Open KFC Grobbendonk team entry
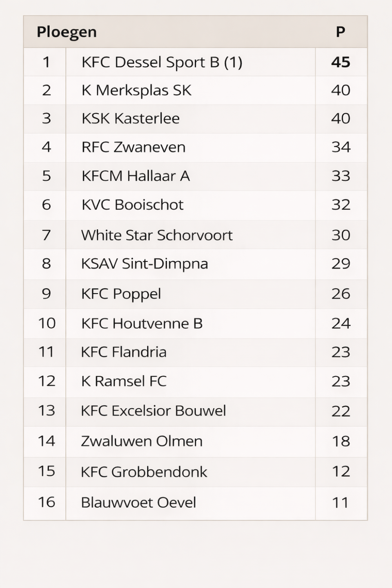This screenshot has height=588, width=392. [x=144, y=472]
